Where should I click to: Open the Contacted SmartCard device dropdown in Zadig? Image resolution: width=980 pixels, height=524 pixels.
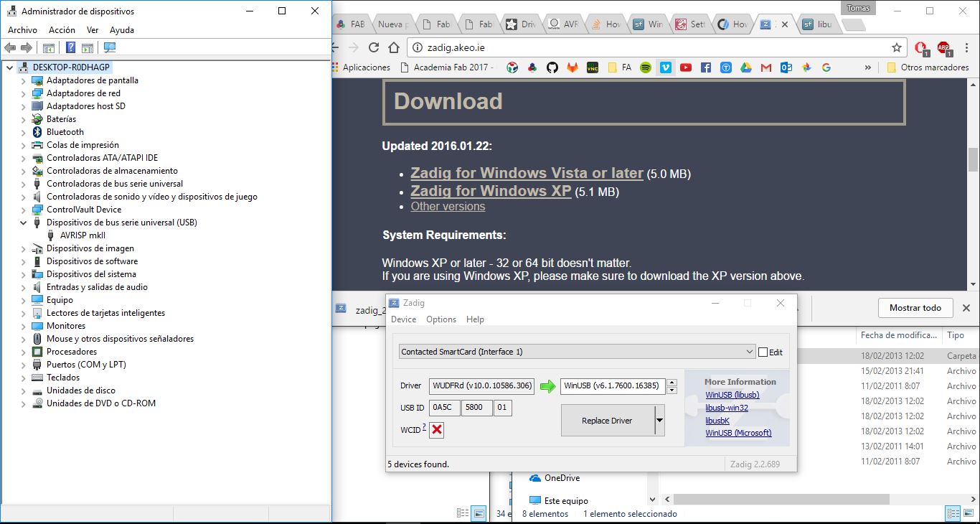tap(577, 352)
